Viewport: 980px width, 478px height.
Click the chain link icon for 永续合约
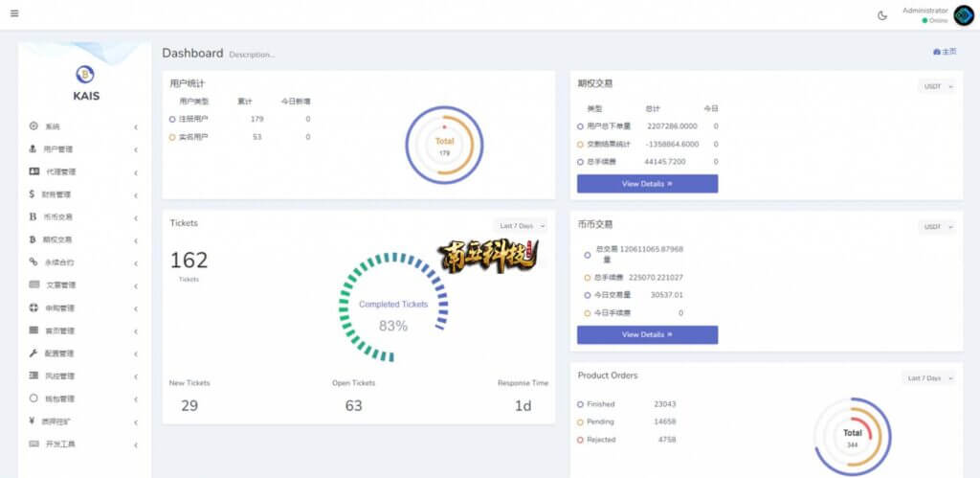click(x=33, y=262)
